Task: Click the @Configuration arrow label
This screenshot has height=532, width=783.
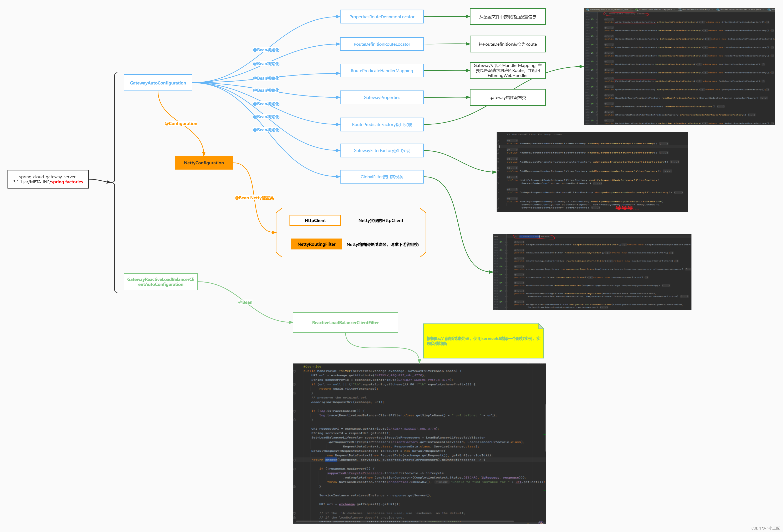Action: [x=181, y=124]
